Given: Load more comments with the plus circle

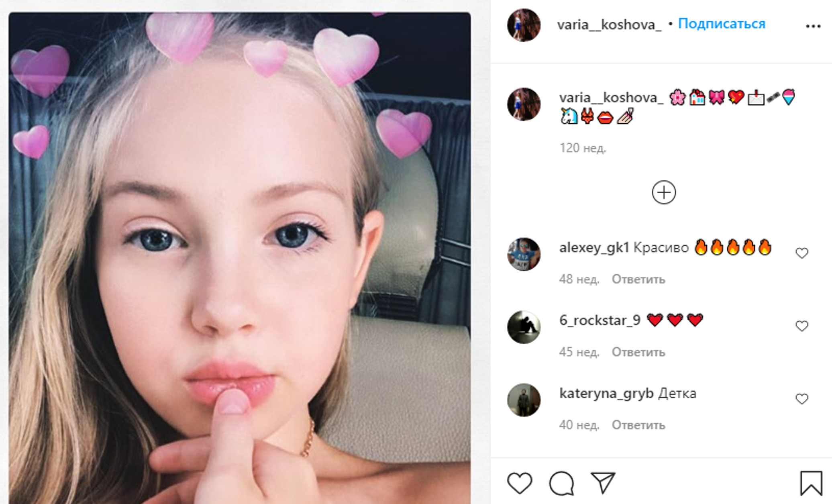Looking at the screenshot, I should coord(664,192).
